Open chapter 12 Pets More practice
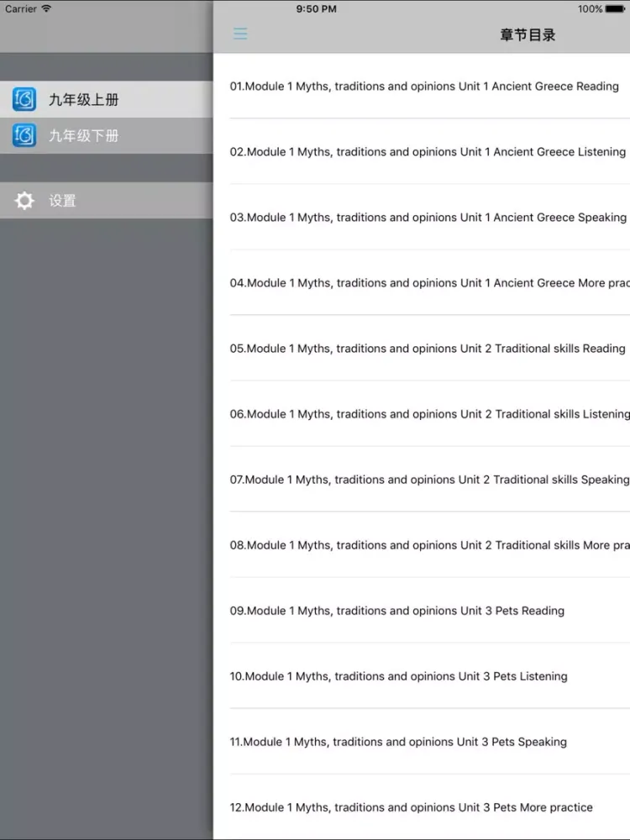 pyautogui.click(x=422, y=807)
